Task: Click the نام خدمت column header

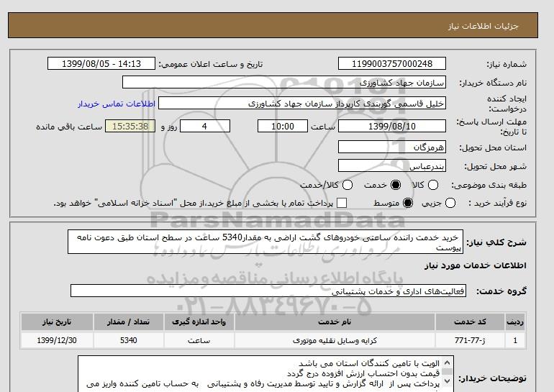Action: coord(335,322)
